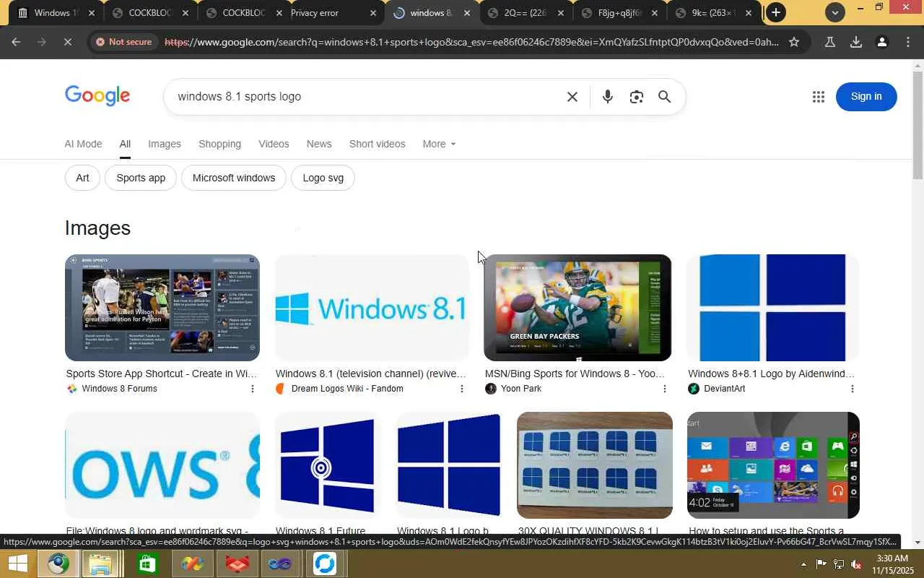
Task: Clear the search box with the X icon
Action: click(572, 97)
